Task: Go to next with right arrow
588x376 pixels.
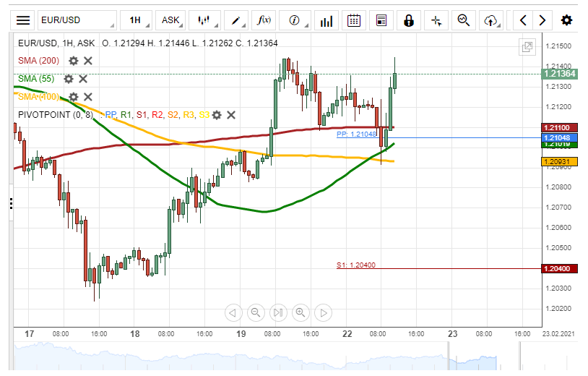Action: coord(542,20)
